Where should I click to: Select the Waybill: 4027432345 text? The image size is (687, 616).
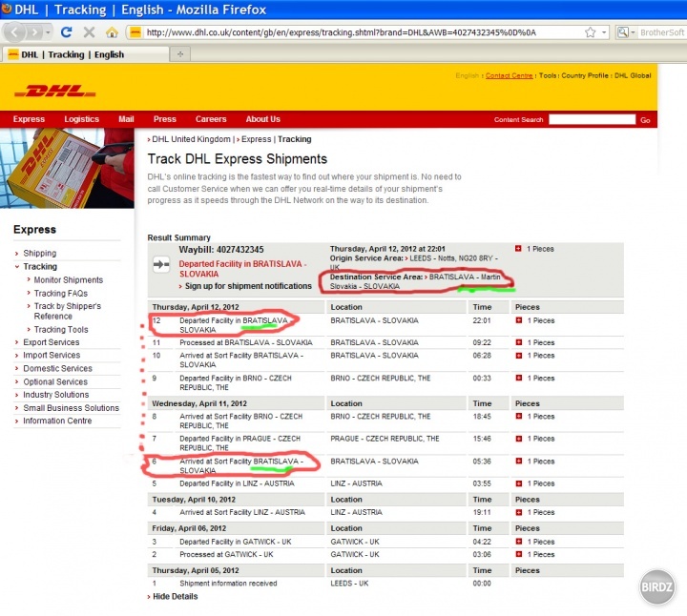tap(221, 250)
